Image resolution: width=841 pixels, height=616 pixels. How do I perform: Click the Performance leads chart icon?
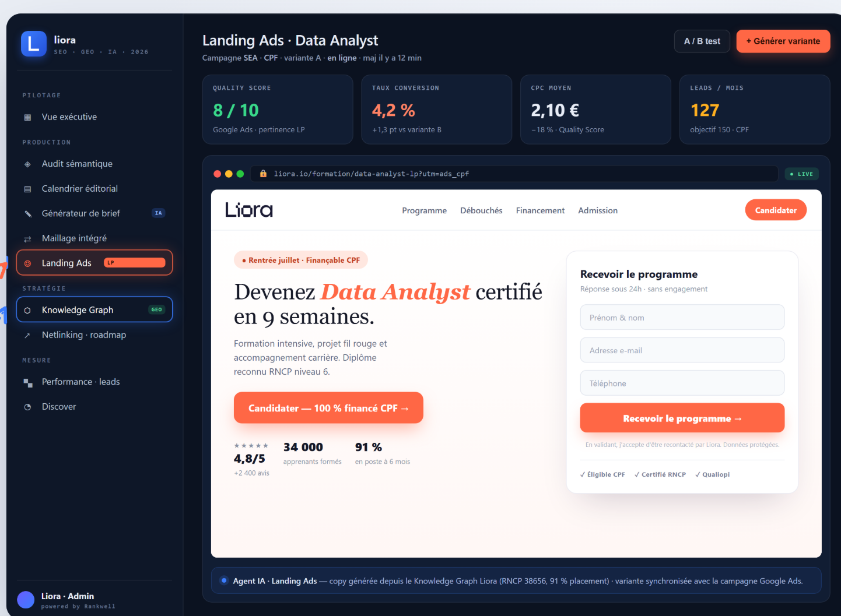(x=27, y=382)
